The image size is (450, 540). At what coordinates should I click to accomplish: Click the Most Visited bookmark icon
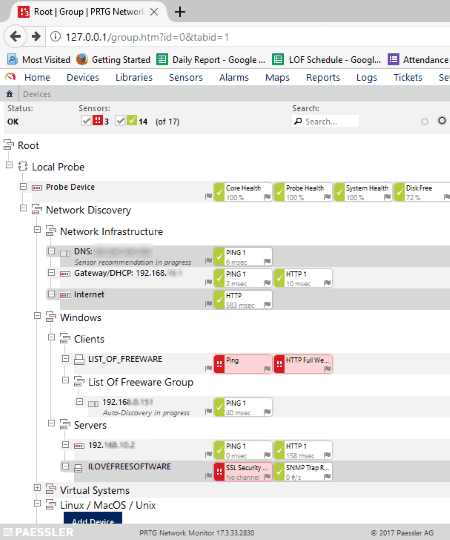(12, 60)
